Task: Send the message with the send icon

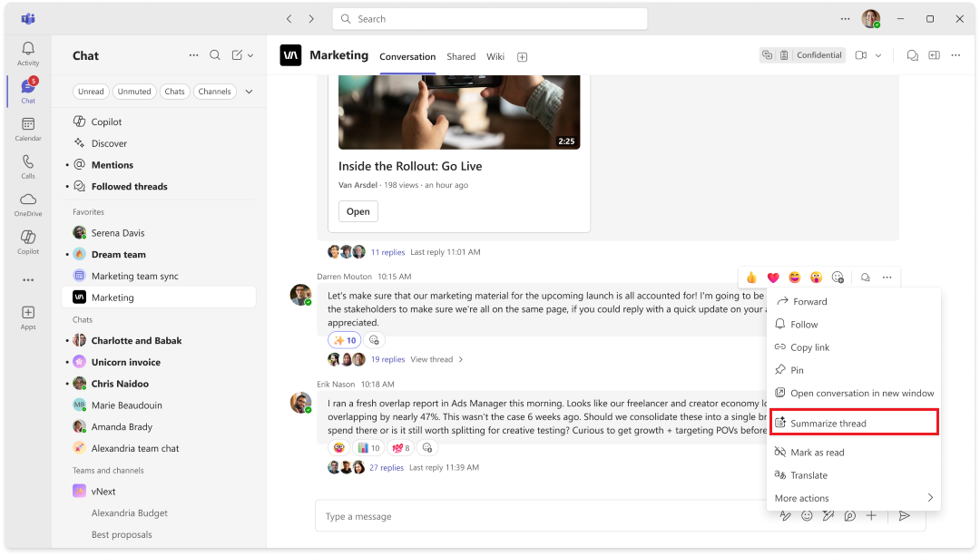Action: point(904,515)
